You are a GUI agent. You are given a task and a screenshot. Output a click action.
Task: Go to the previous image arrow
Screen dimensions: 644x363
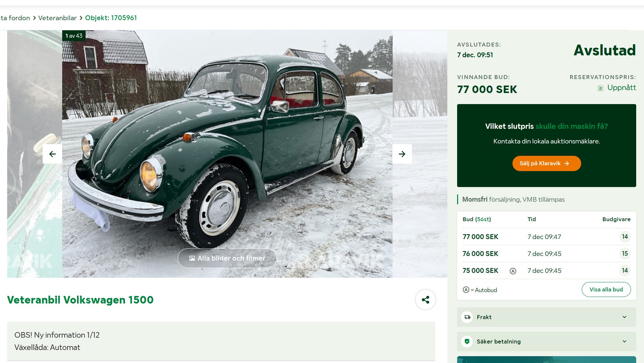click(52, 154)
